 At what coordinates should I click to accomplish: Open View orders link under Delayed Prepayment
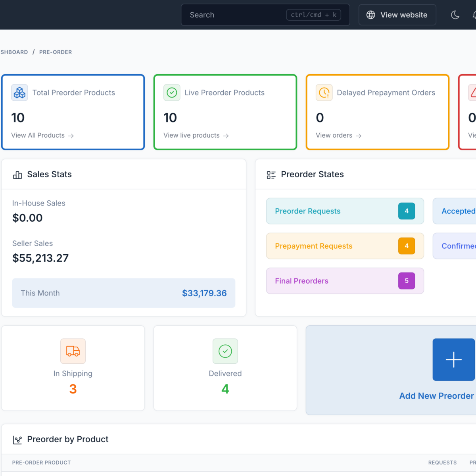point(338,135)
